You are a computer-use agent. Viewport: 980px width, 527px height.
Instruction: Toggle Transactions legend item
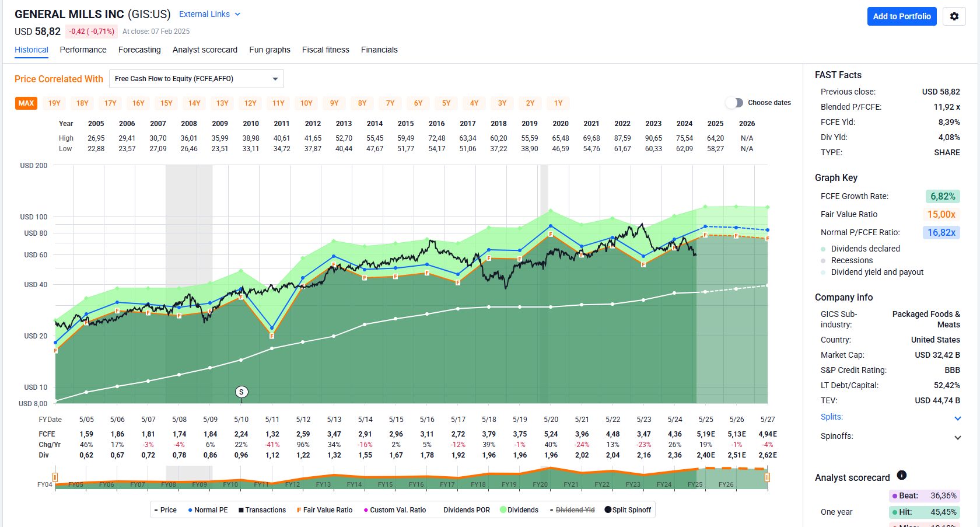click(262, 510)
